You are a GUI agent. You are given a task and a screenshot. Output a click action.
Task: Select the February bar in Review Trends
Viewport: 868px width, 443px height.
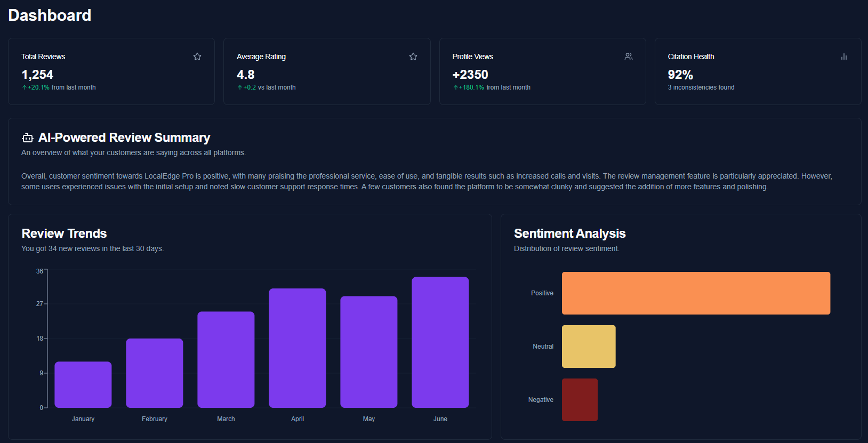[x=155, y=373]
